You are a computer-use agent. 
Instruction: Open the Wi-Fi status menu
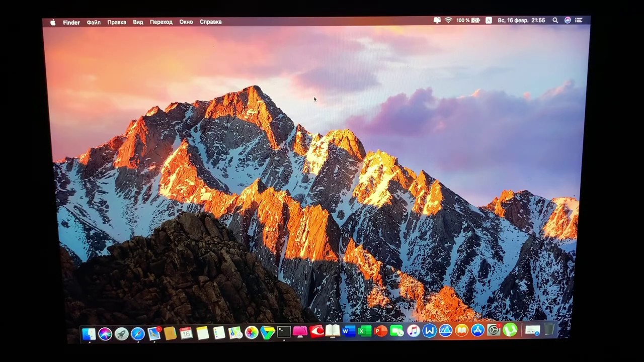[x=448, y=21]
